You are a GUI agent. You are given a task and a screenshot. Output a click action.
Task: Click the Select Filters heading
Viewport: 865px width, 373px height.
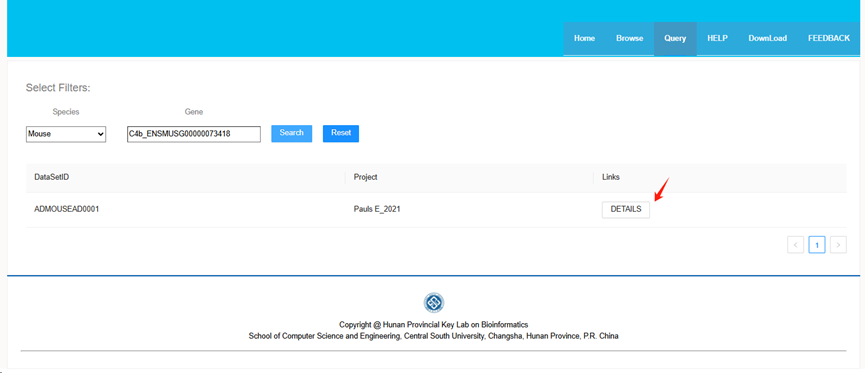click(x=58, y=88)
